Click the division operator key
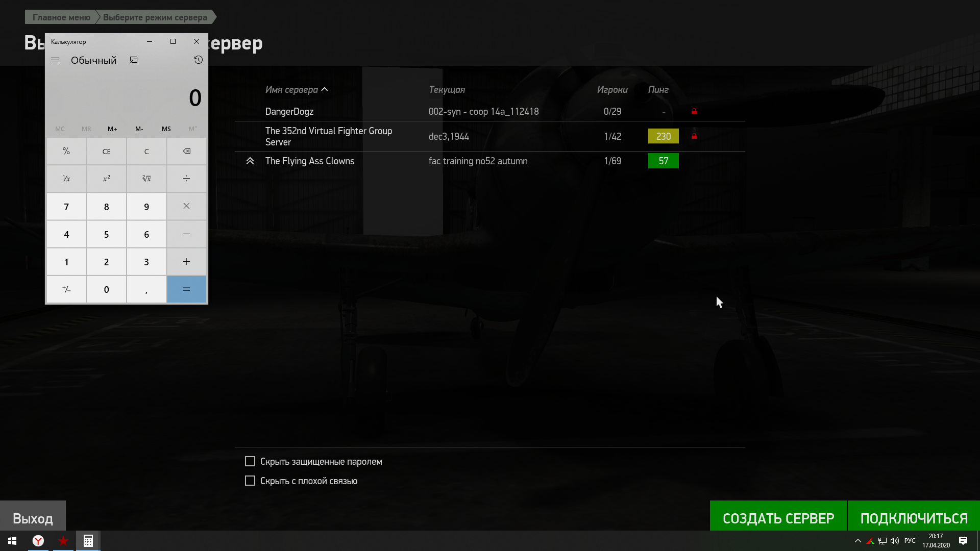The width and height of the screenshot is (980, 551). [187, 179]
